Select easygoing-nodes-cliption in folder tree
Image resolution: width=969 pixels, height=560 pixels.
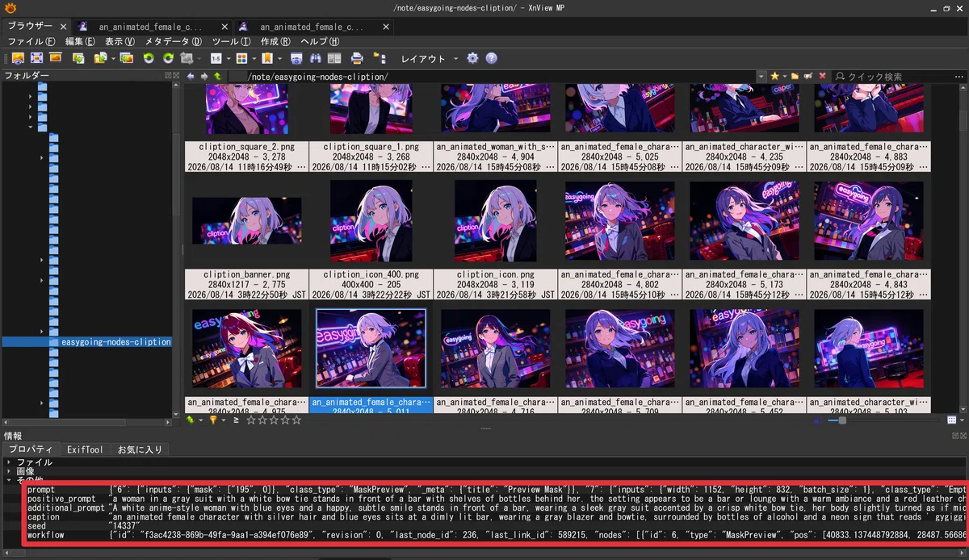116,341
